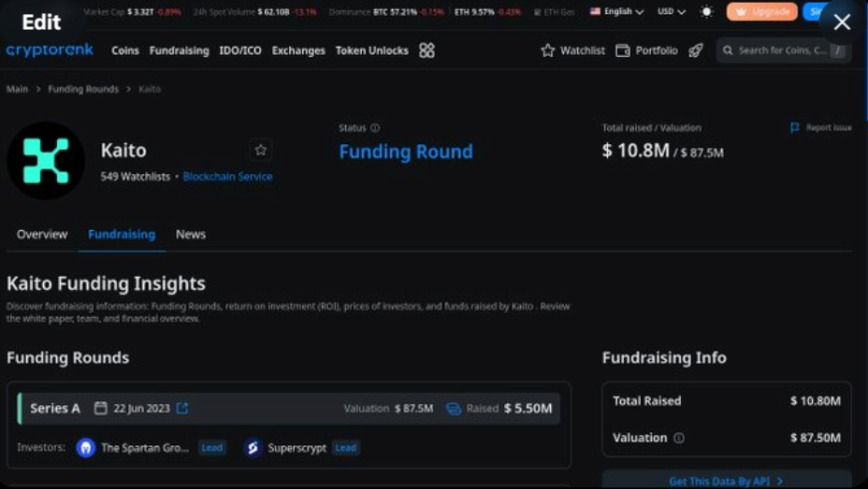Click the Valuation info icon

679,439
